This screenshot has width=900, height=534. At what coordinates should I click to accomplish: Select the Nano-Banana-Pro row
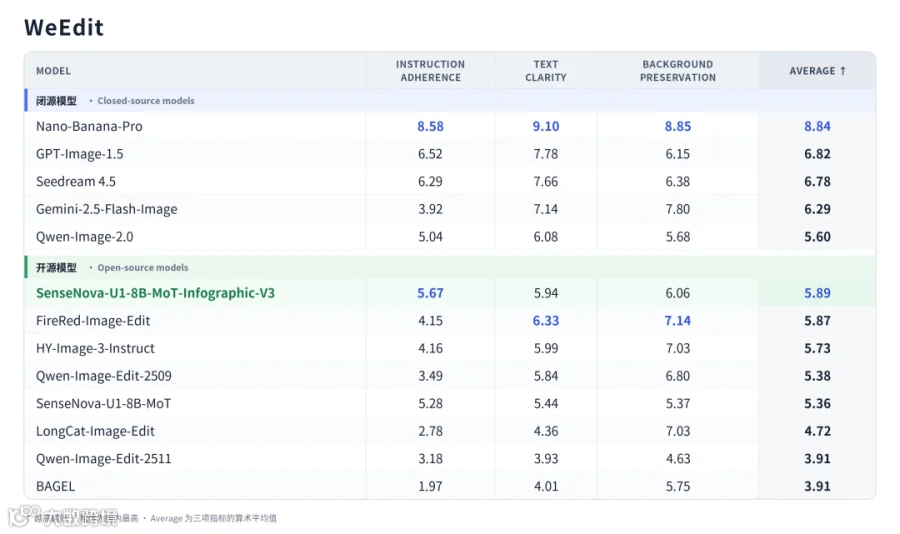coord(450,126)
